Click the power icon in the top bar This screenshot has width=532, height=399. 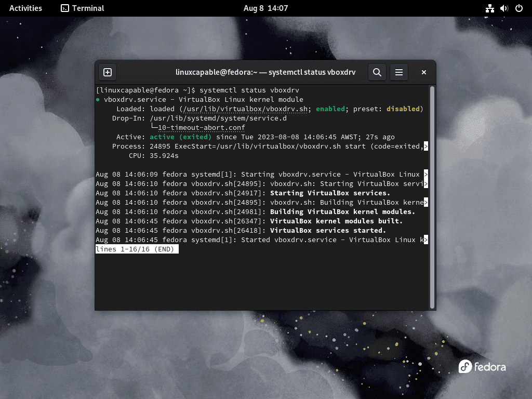coord(518,8)
